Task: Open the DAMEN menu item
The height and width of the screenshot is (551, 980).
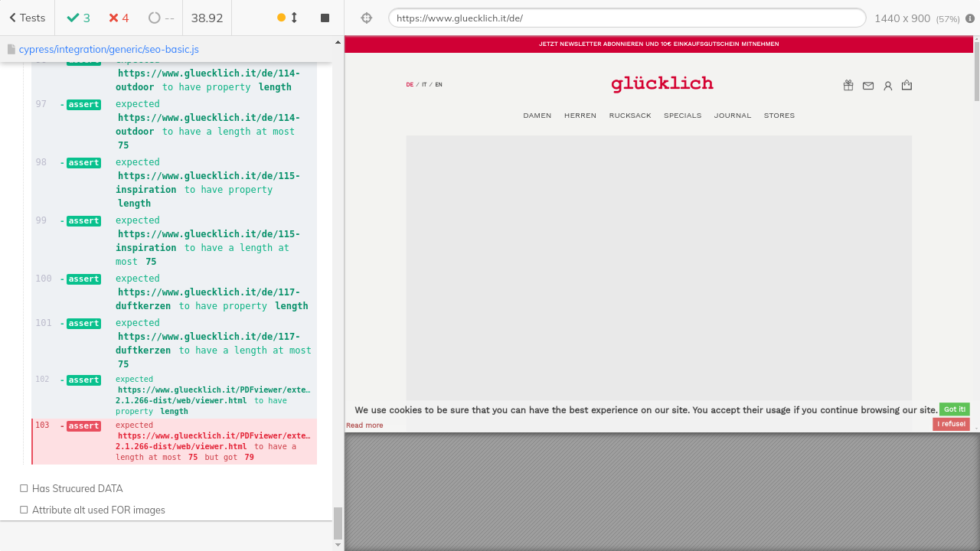Action: coord(537,116)
